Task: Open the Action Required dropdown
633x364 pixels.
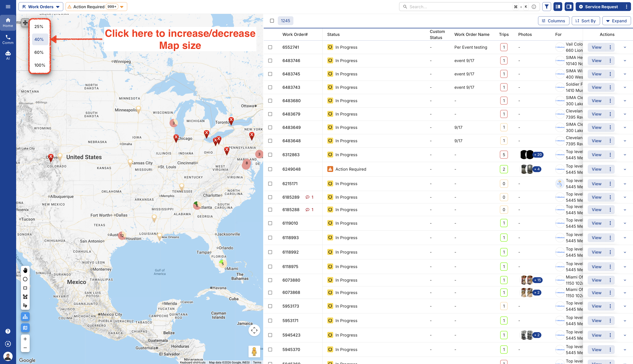Action: pos(96,7)
